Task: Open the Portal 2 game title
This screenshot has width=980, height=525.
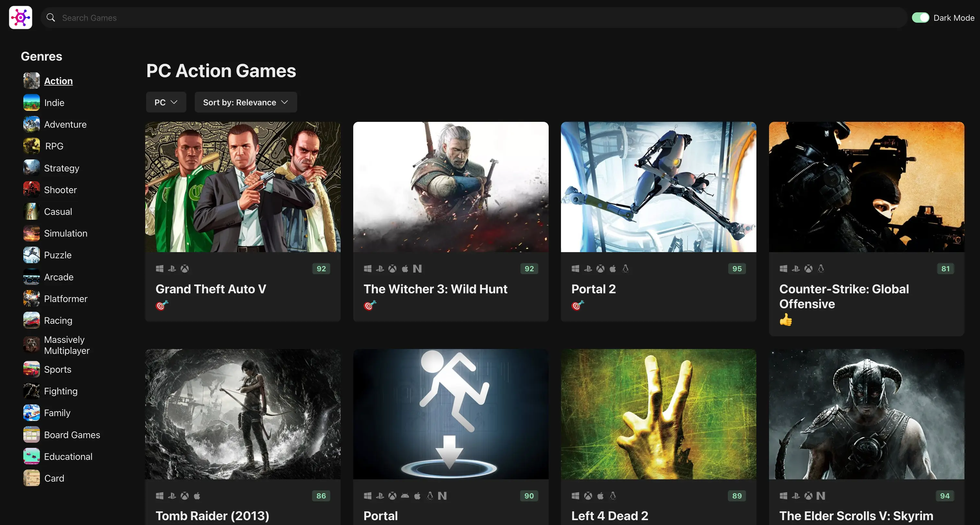Action: pos(593,289)
